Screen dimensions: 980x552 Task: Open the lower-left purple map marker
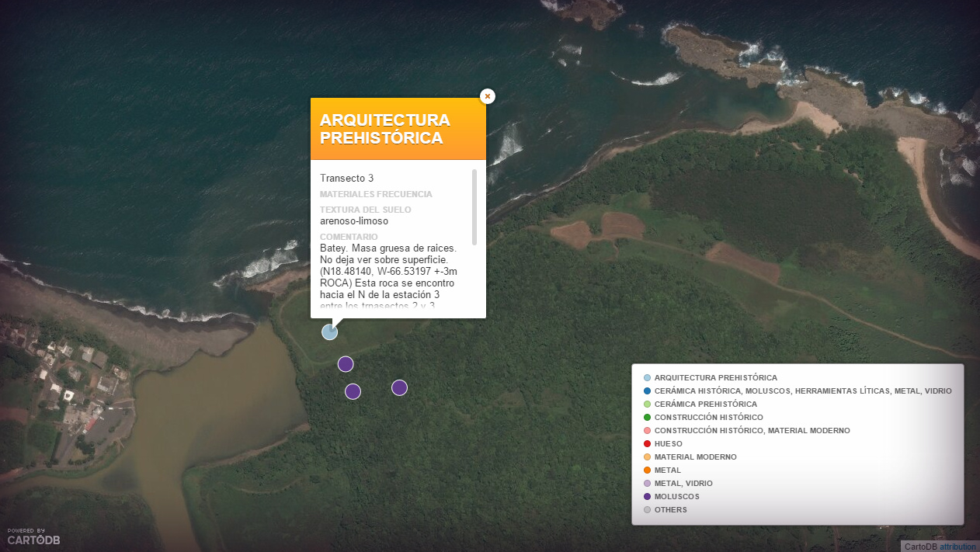(353, 391)
